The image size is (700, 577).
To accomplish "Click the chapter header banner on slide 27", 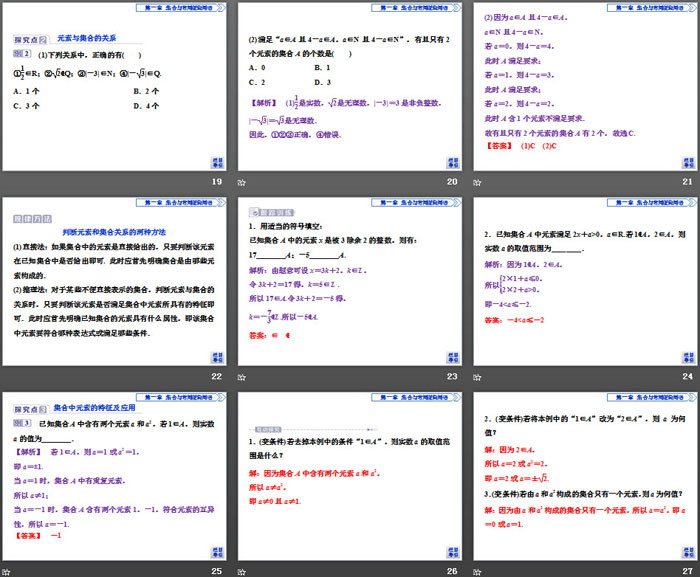I will click(652, 397).
